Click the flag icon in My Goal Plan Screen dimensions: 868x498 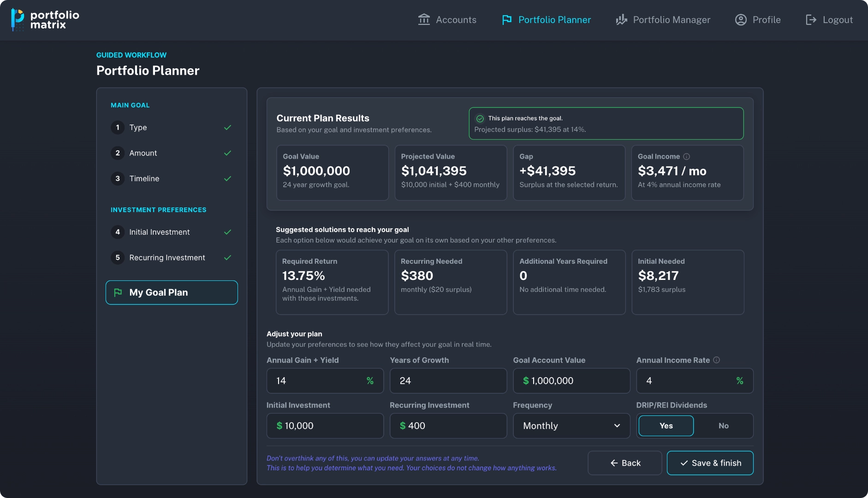118,292
